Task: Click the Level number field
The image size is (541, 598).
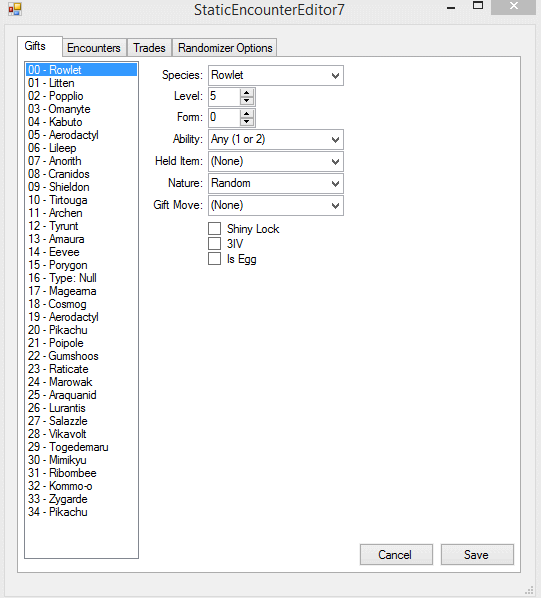Action: point(224,96)
